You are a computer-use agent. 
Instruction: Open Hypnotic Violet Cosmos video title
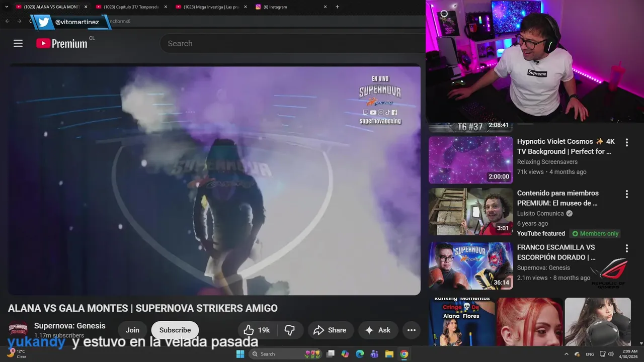566,146
